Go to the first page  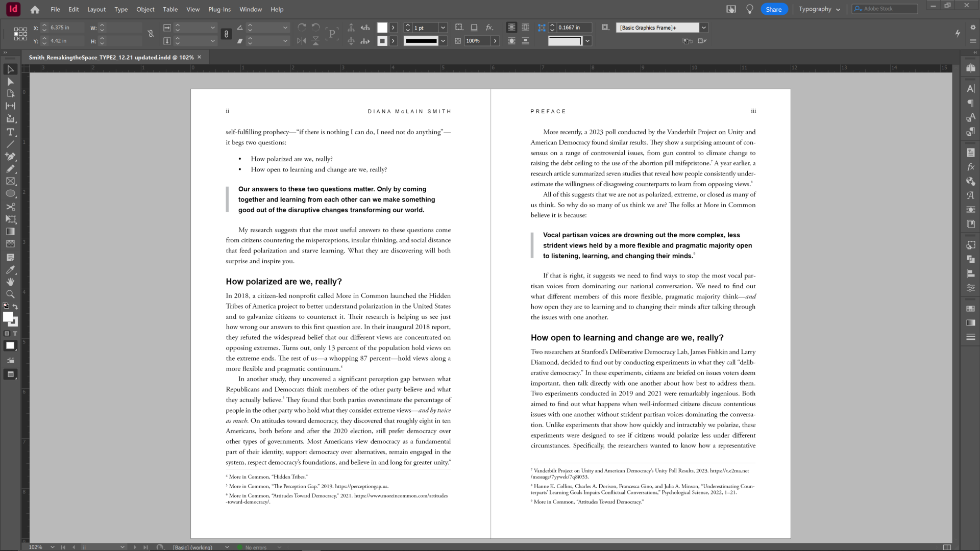point(63,547)
